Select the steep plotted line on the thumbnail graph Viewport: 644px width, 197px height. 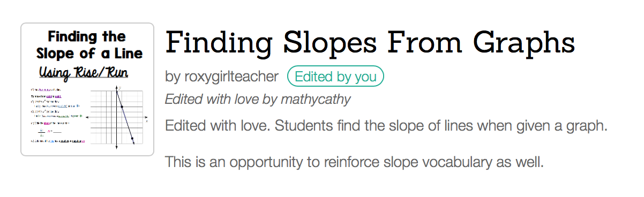click(125, 117)
